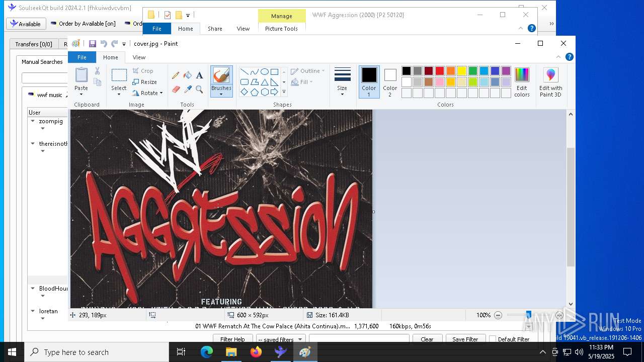Click the Resize button
The height and width of the screenshot is (362, 644).
tap(144, 82)
